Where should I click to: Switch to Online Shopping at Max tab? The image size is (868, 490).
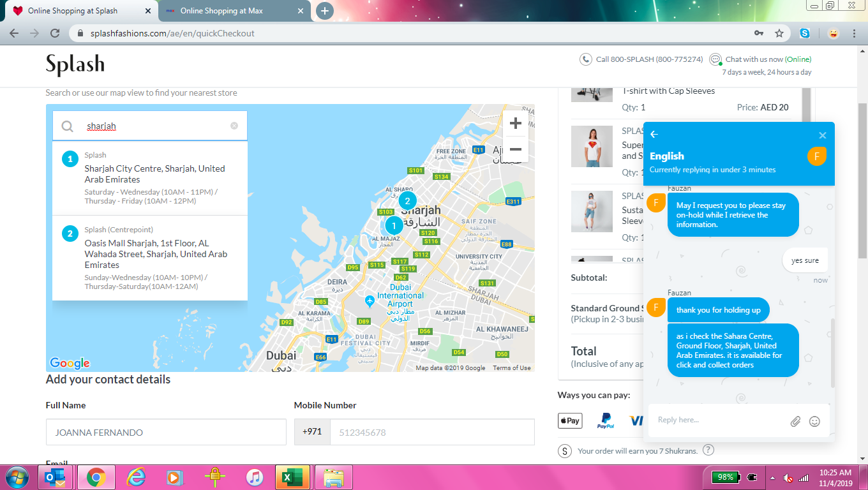[221, 11]
